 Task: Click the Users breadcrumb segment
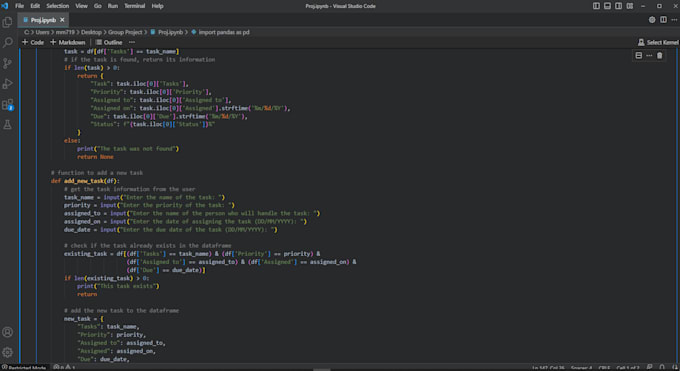click(42, 32)
